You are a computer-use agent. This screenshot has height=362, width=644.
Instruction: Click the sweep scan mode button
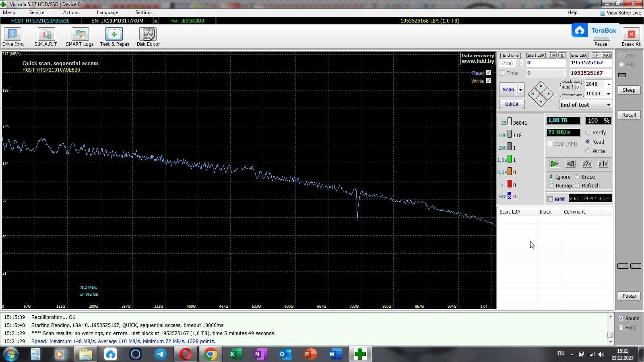(x=603, y=164)
